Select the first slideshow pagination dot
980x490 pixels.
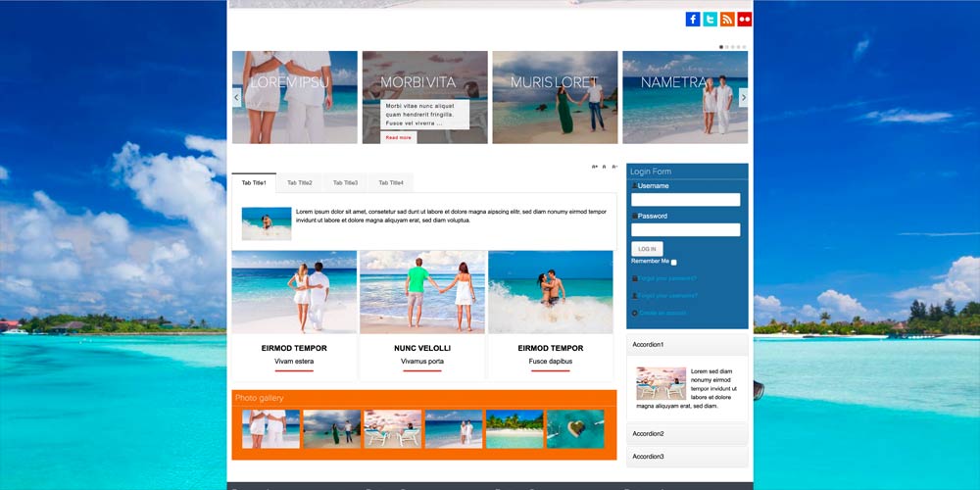tap(722, 47)
